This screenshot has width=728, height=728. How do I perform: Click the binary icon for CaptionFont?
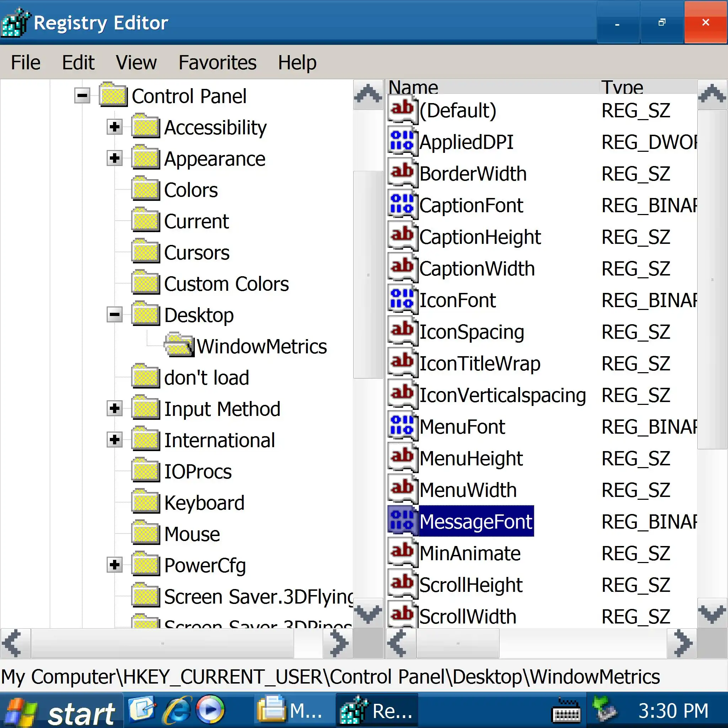tap(402, 205)
